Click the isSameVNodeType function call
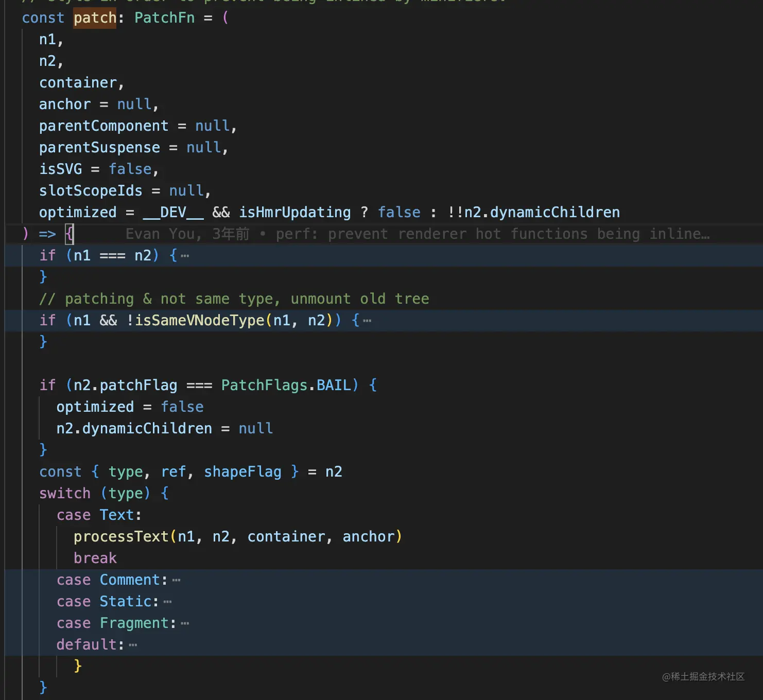This screenshot has width=763, height=700. (x=199, y=321)
